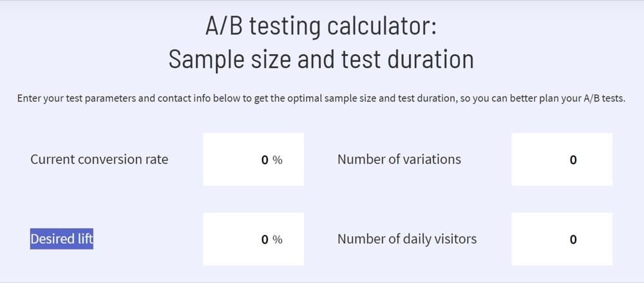644x283 pixels.
Task: Click the A/B testing calculator heading
Action: point(321,27)
